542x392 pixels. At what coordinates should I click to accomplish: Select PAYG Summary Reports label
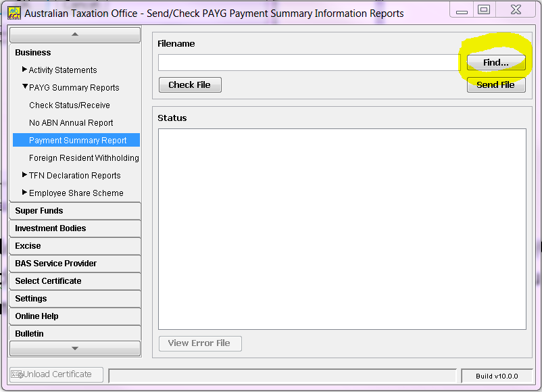[74, 88]
